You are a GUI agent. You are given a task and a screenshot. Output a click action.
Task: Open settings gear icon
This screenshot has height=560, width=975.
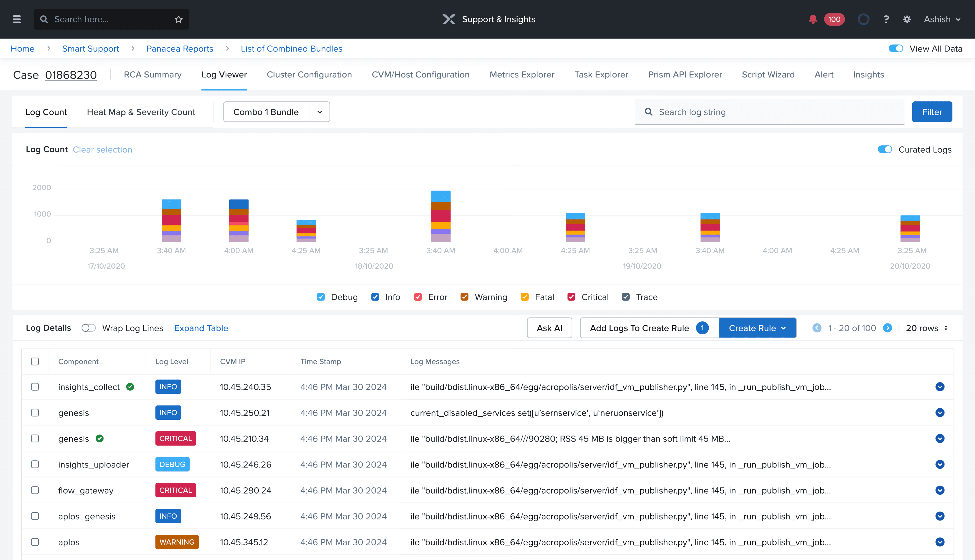[x=907, y=19]
